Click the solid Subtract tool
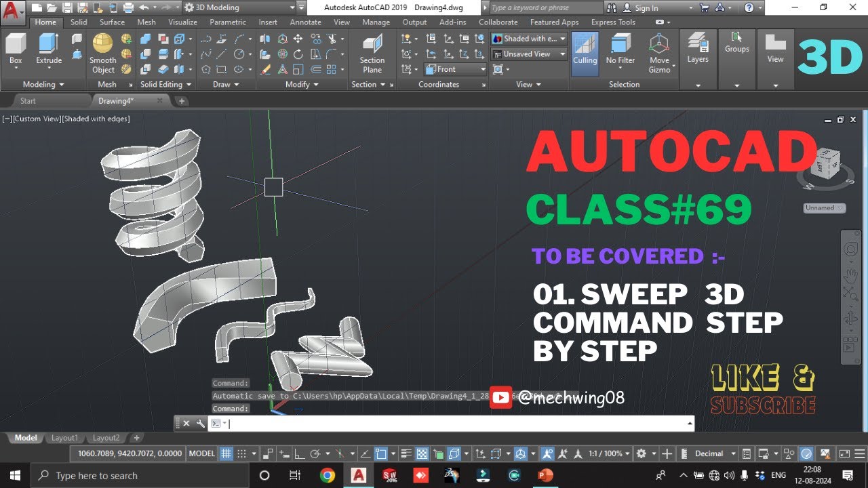This screenshot has height=488, width=868. (x=145, y=54)
